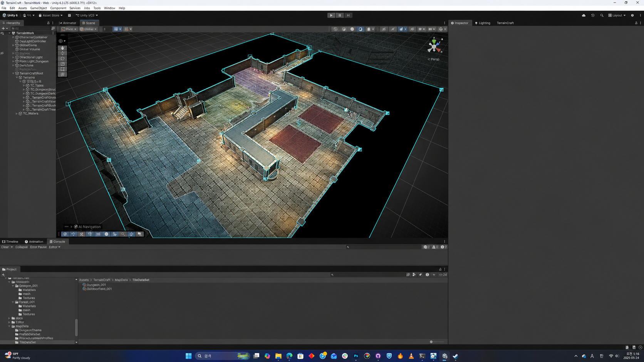Click the Console search field
Screen dimensions: 644x362
click(384, 247)
